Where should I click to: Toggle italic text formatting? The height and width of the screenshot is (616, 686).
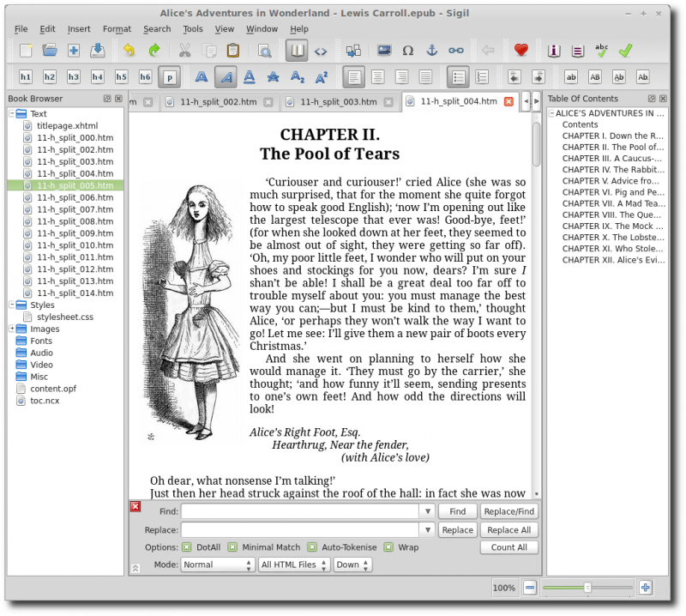coord(226,77)
